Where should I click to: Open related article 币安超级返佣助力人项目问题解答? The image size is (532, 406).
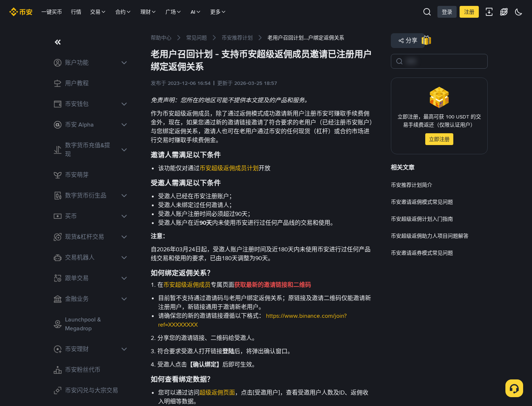[x=430, y=236]
